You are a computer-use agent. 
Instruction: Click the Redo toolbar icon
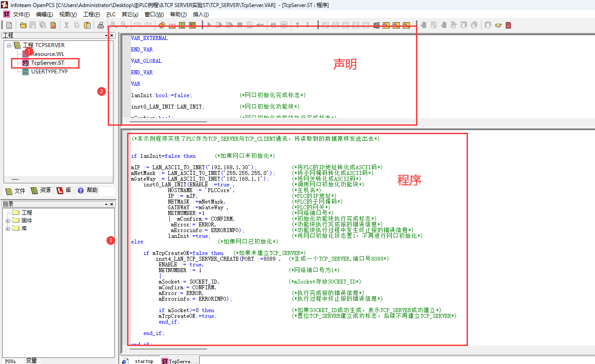pos(148,25)
